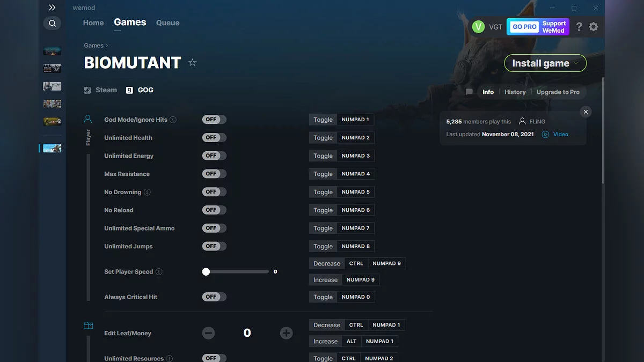This screenshot has width=644, height=362.
Task: Enable Unlimited Jumps switch
Action: [214, 246]
